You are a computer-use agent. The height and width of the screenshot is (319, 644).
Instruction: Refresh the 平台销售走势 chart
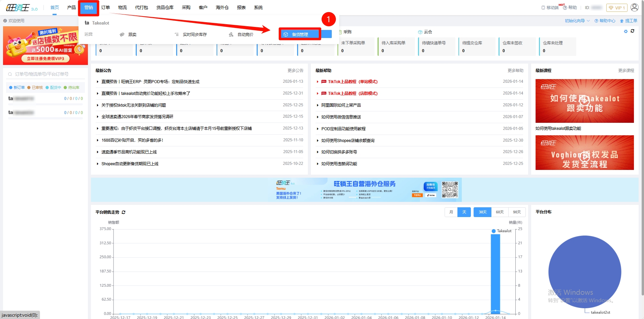pos(124,212)
